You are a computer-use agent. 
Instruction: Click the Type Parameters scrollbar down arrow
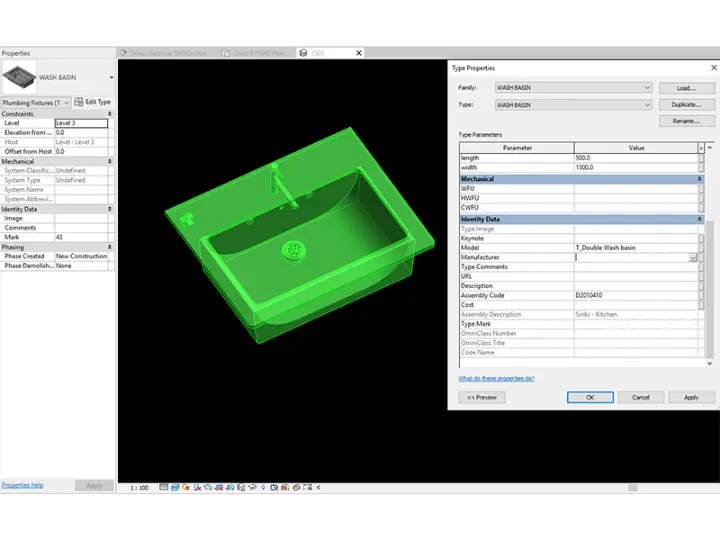(x=709, y=363)
